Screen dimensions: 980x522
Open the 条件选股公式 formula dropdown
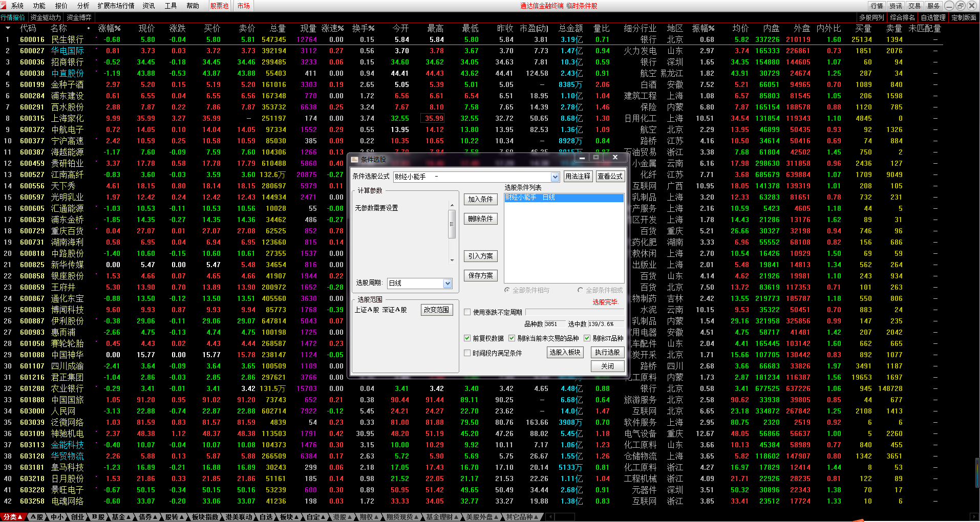click(x=555, y=177)
